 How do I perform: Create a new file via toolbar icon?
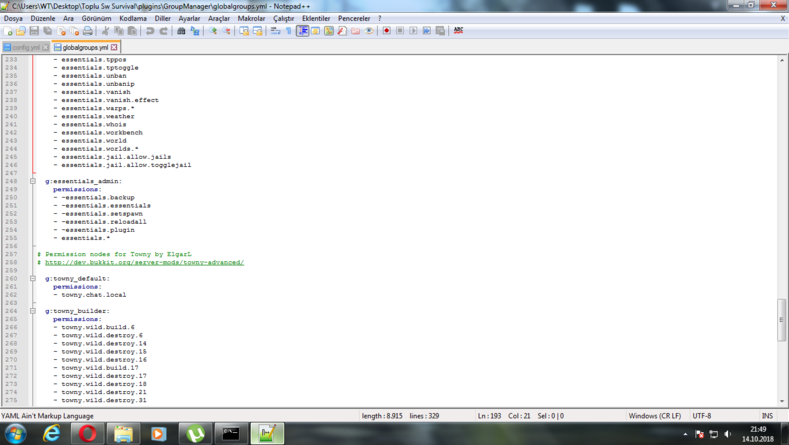click(x=8, y=31)
